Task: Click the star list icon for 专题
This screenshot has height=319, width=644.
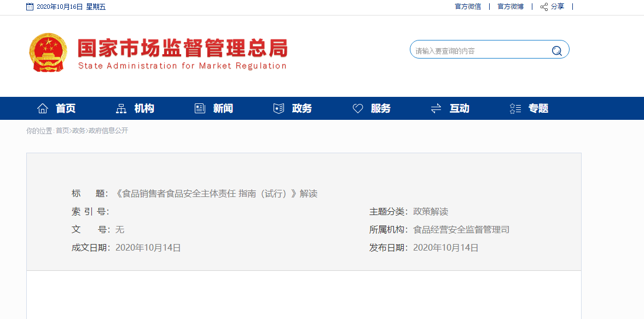Action: tap(515, 108)
